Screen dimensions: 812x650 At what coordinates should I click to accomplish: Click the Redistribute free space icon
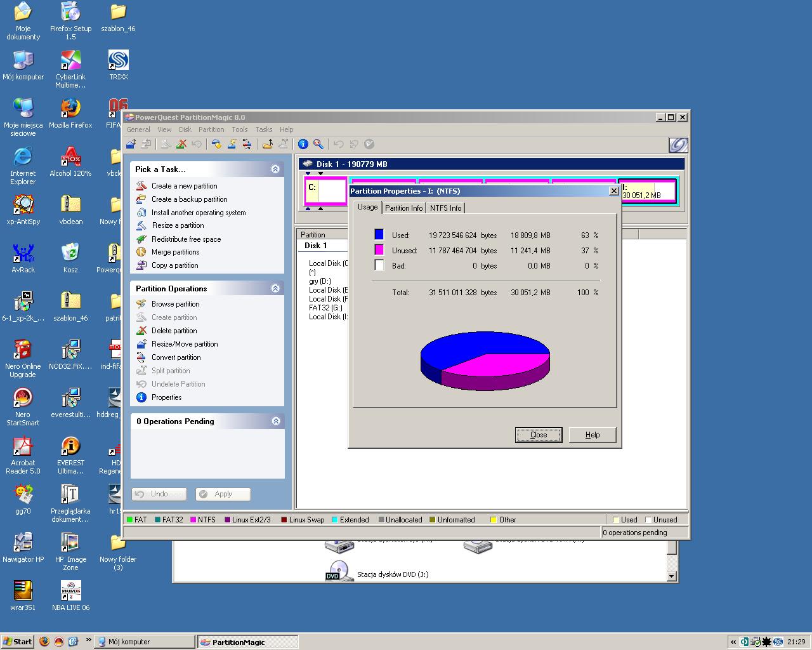pyautogui.click(x=141, y=239)
